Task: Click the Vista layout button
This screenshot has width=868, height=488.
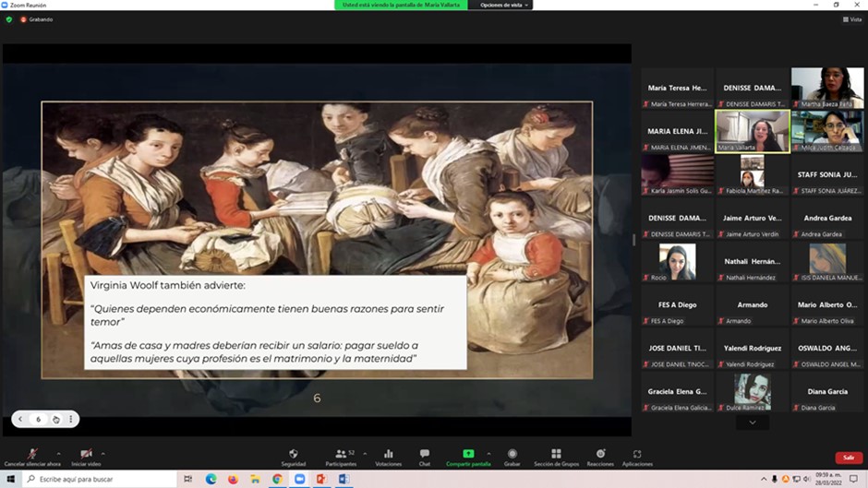Action: [x=852, y=19]
